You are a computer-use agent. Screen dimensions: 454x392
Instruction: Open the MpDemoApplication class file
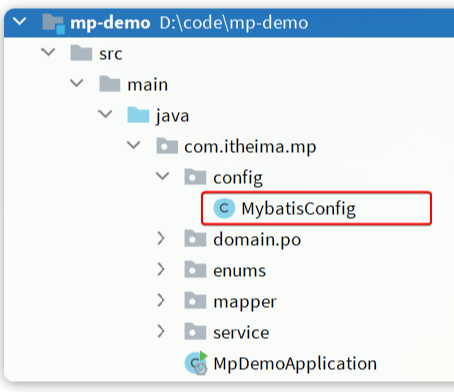pyautogui.click(x=295, y=364)
